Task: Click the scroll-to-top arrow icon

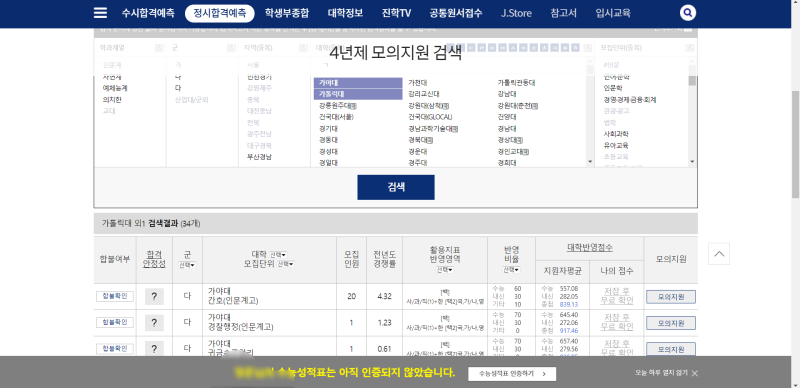Action: click(719, 254)
